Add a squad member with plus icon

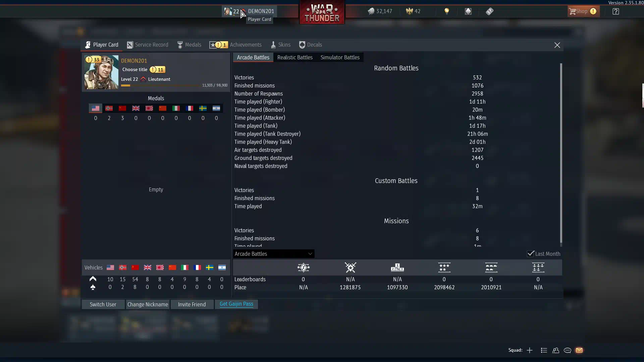pos(530,350)
